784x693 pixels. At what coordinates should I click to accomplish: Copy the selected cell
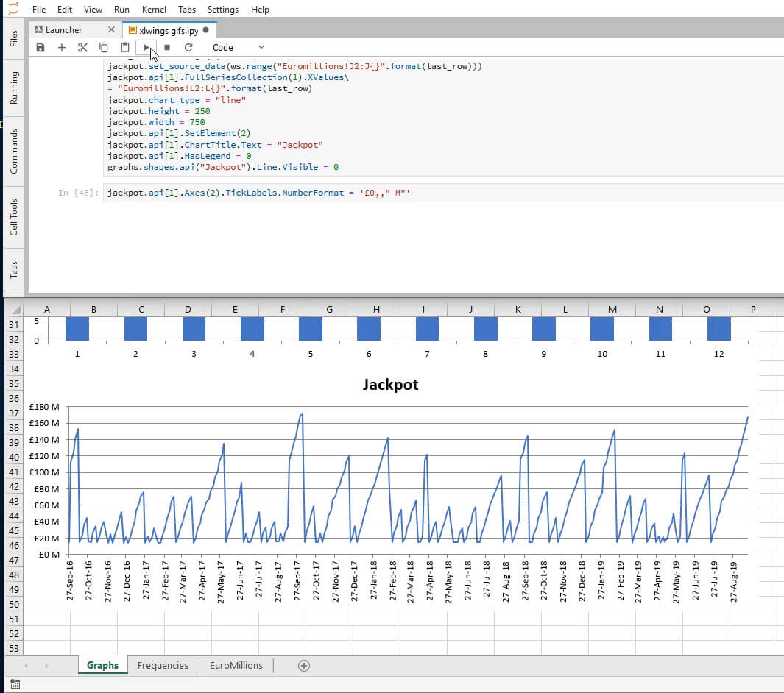coord(104,48)
